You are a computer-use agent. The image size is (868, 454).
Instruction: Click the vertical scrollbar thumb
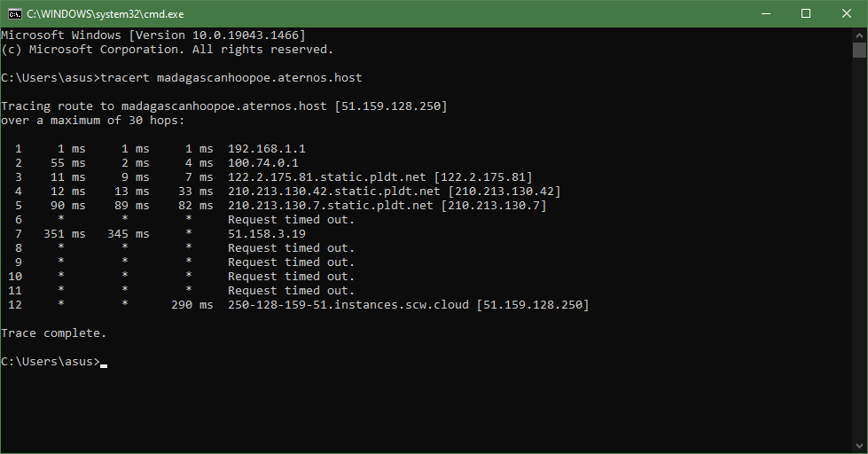point(859,50)
